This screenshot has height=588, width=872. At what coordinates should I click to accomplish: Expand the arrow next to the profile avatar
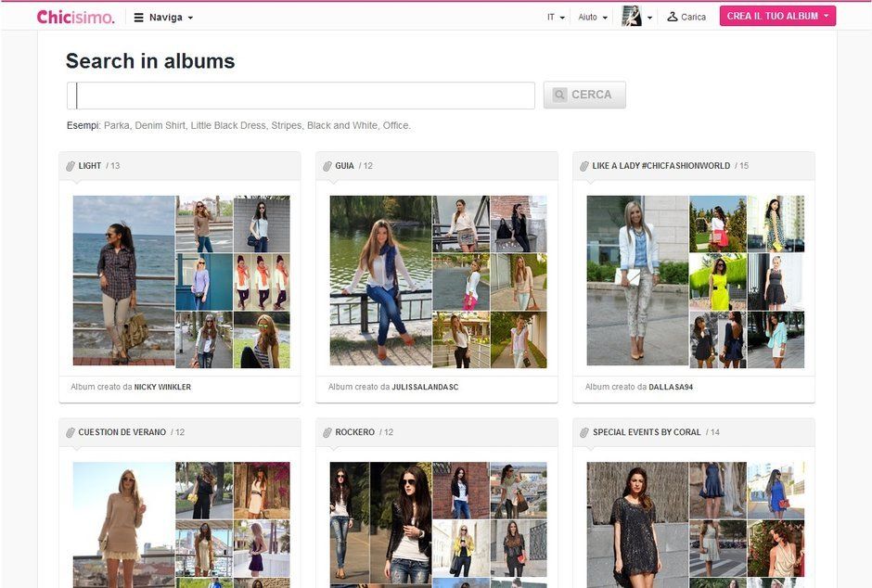649,18
